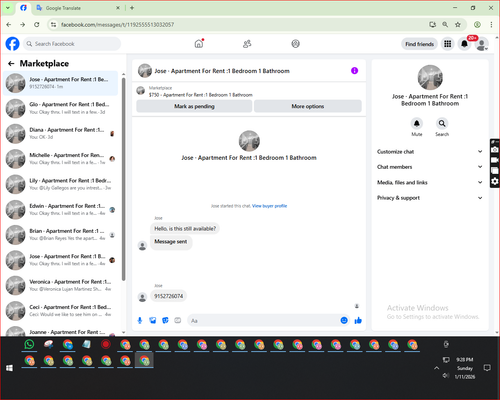Open the View buyer profile link
This screenshot has width=500, height=400.
pyautogui.click(x=269, y=206)
